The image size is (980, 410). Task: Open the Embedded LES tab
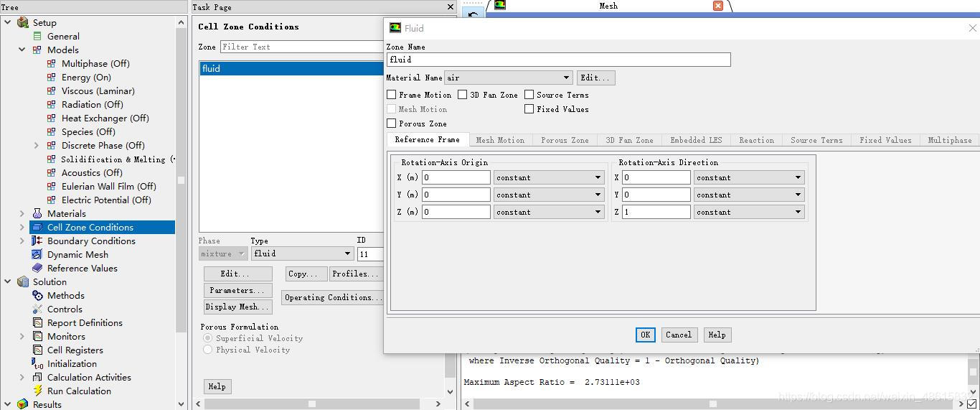[696, 140]
